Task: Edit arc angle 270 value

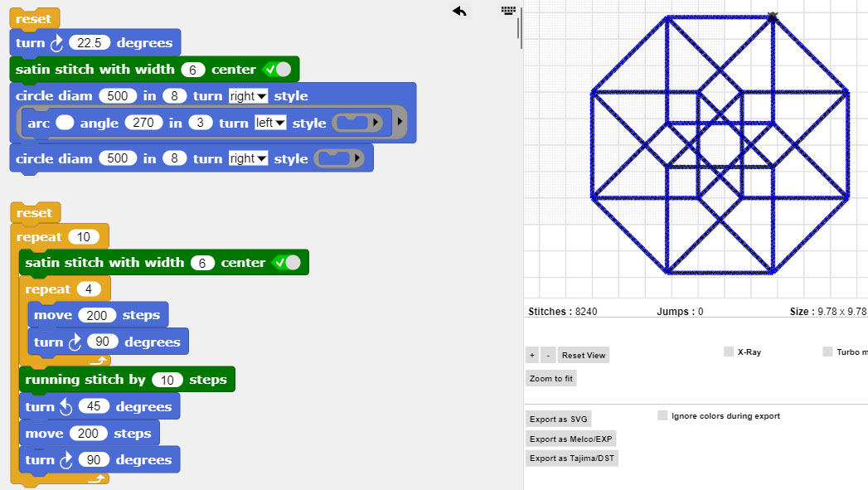Action: point(143,123)
